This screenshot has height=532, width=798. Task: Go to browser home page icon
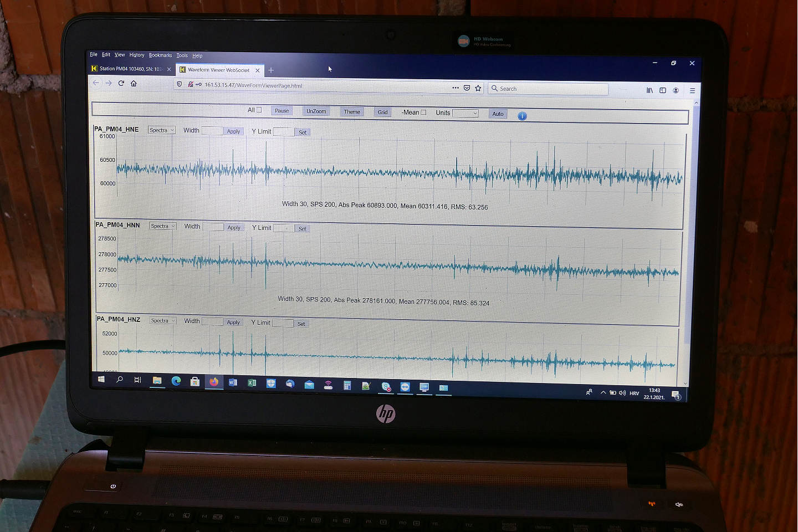[x=134, y=83]
